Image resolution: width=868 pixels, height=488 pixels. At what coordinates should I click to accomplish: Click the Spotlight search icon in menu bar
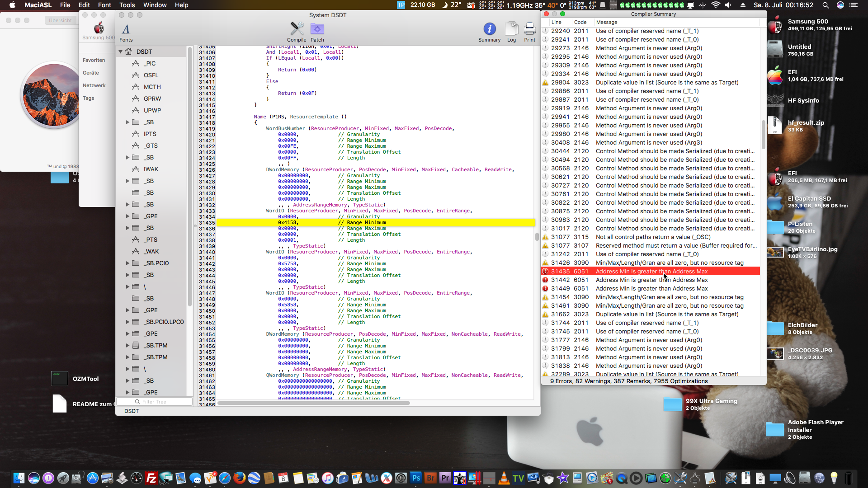826,5
